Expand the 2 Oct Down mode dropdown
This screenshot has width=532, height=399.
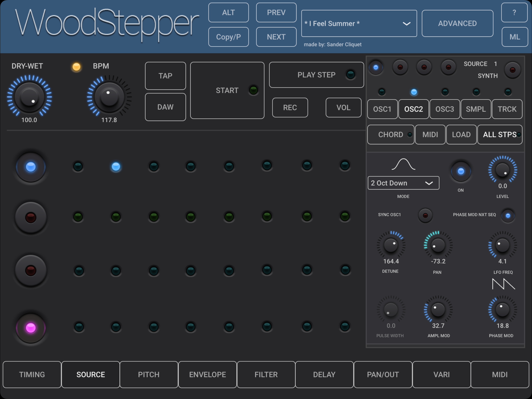tap(403, 183)
